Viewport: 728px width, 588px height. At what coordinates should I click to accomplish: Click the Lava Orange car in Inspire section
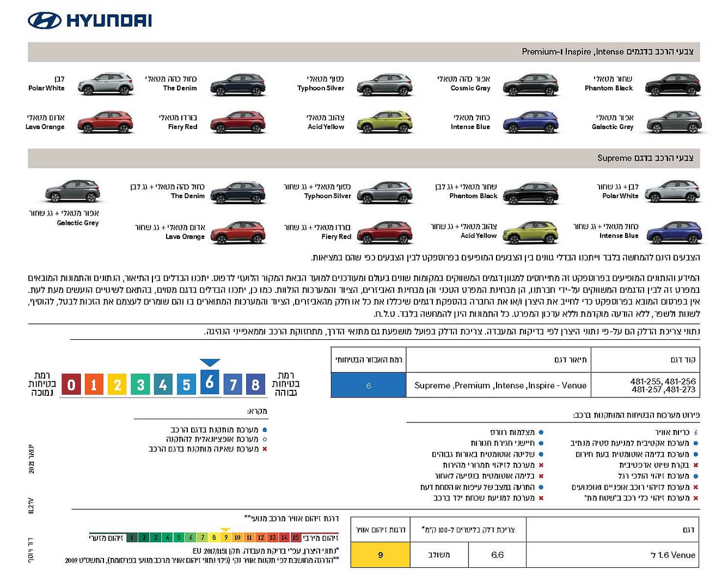pos(106,122)
